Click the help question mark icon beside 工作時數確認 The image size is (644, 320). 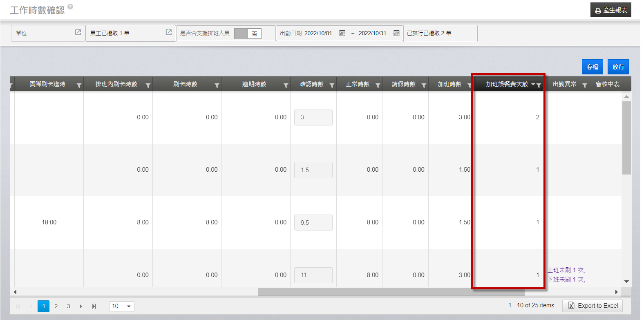pos(70,7)
